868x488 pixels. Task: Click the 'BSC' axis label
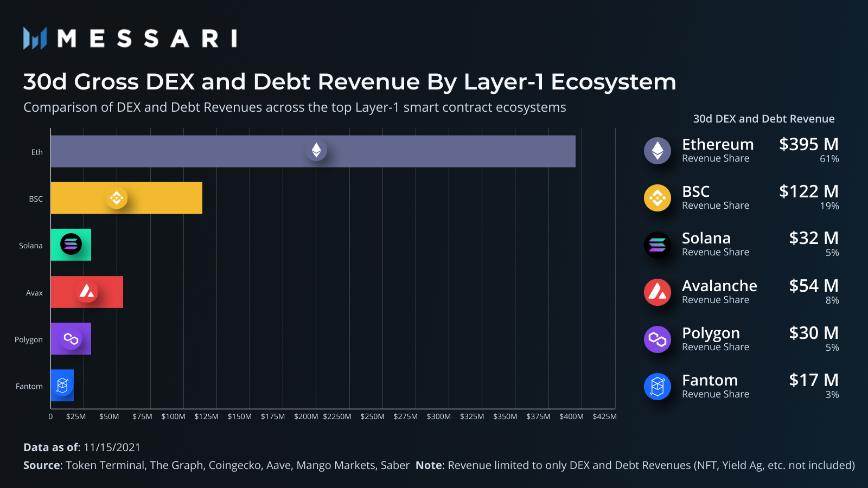pos(36,199)
